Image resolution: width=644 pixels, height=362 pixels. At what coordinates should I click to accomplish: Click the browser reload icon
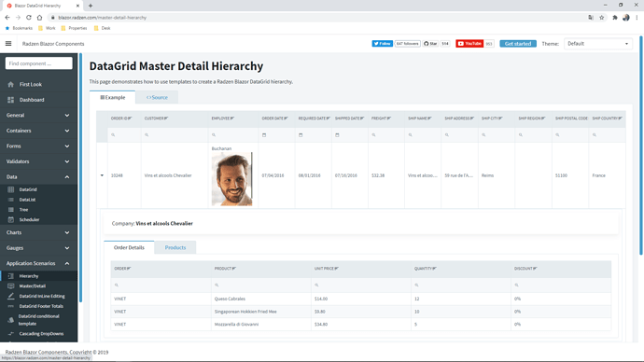tap(29, 17)
